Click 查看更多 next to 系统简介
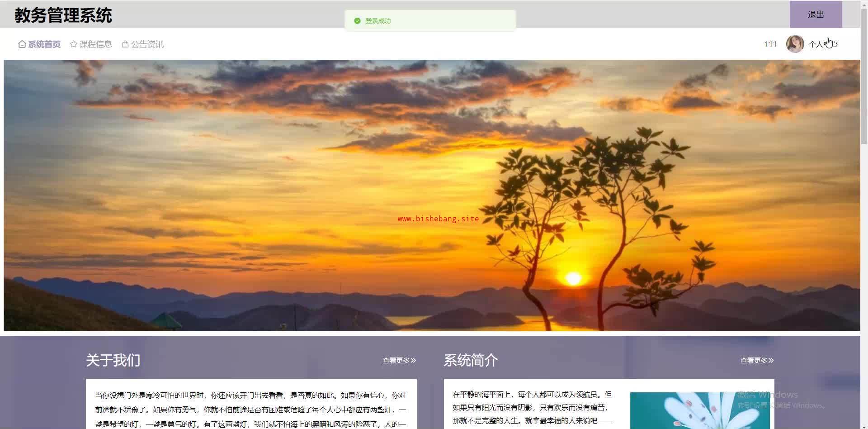The height and width of the screenshot is (429, 868). [757, 361]
